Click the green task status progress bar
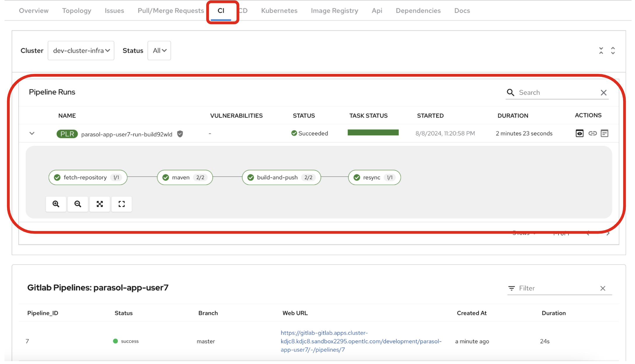Image resolution: width=635 pixels, height=364 pixels. 373,133
